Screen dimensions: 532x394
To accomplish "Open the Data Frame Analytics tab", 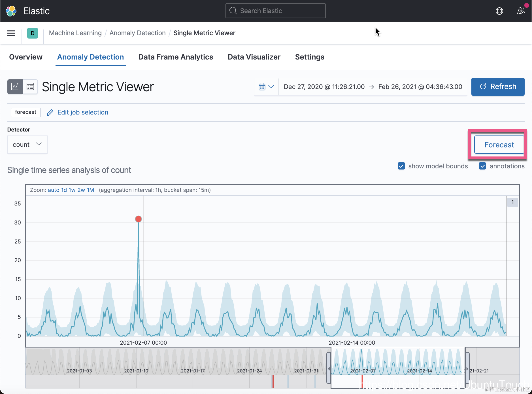I will point(176,57).
